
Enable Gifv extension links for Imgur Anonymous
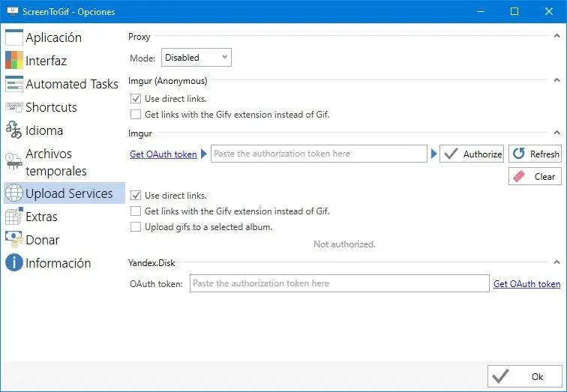click(x=136, y=115)
